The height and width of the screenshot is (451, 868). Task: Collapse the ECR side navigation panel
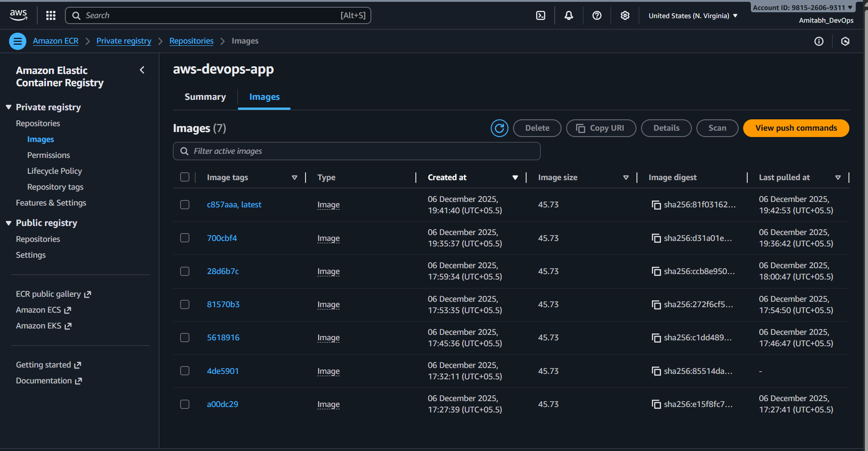tap(142, 70)
